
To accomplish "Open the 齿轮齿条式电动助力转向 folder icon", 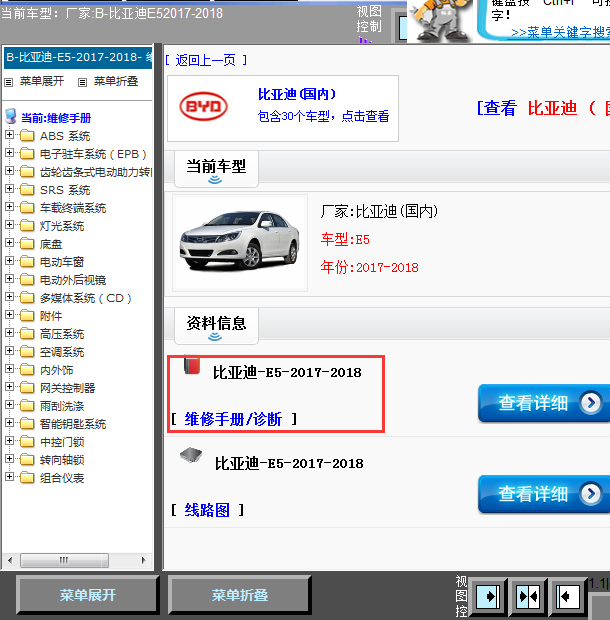I will (27, 171).
